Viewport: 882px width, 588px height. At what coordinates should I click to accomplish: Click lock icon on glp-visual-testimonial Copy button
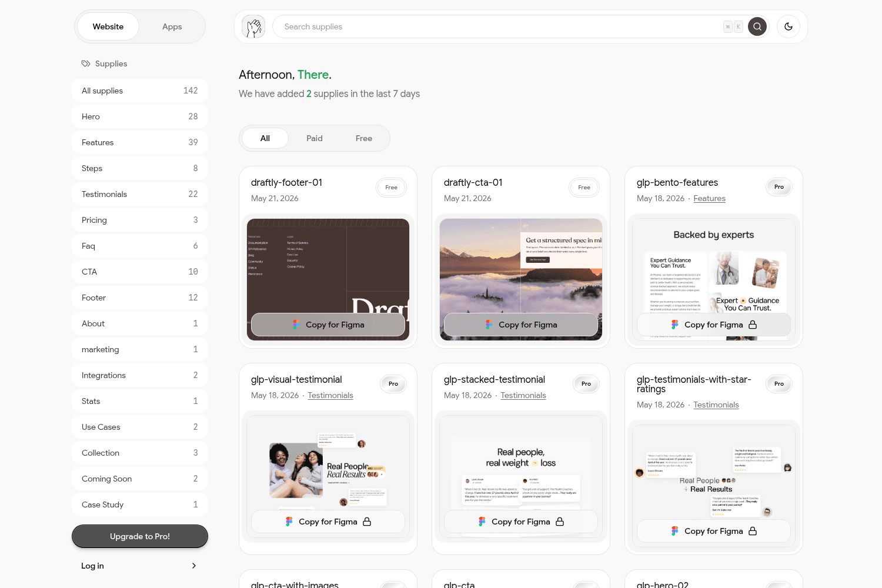(367, 522)
